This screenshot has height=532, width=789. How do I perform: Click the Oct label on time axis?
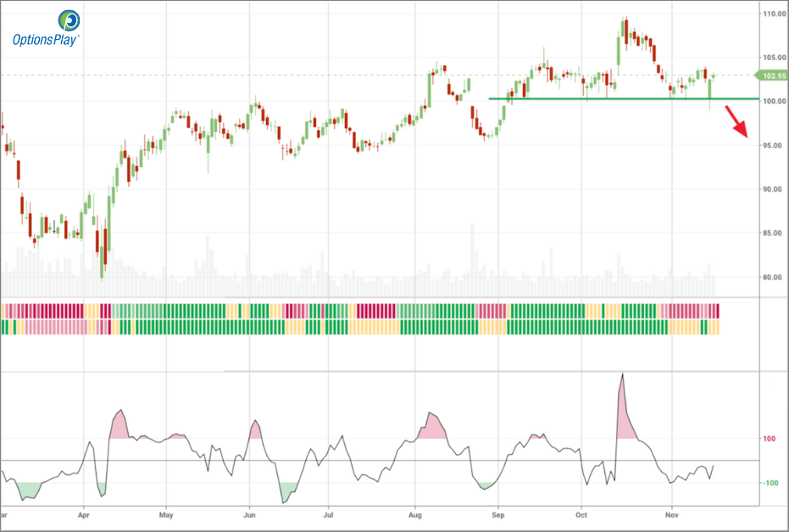581,514
